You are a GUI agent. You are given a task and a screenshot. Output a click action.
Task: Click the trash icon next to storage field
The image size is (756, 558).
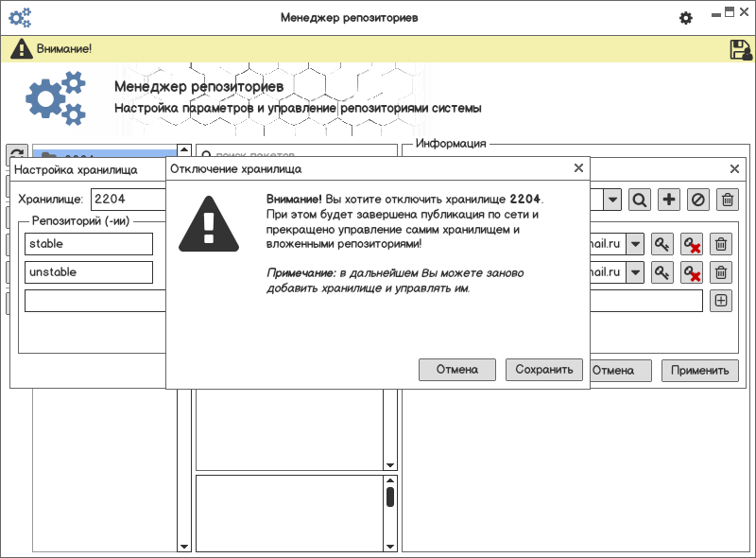pyautogui.click(x=728, y=200)
